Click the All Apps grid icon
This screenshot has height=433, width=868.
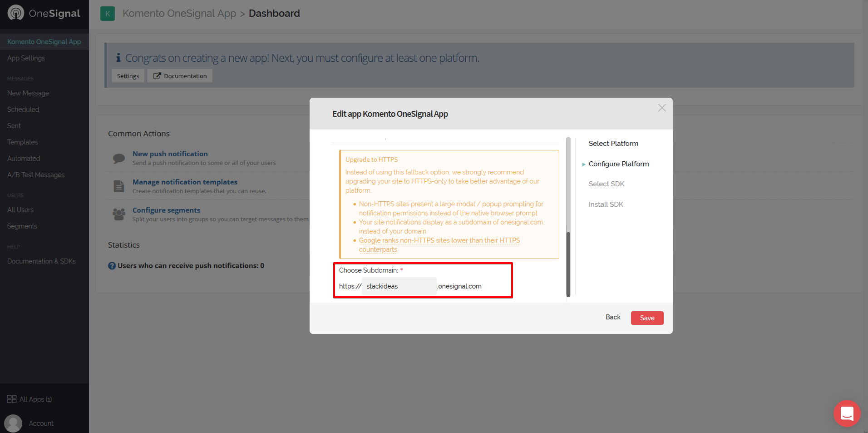[x=12, y=399]
